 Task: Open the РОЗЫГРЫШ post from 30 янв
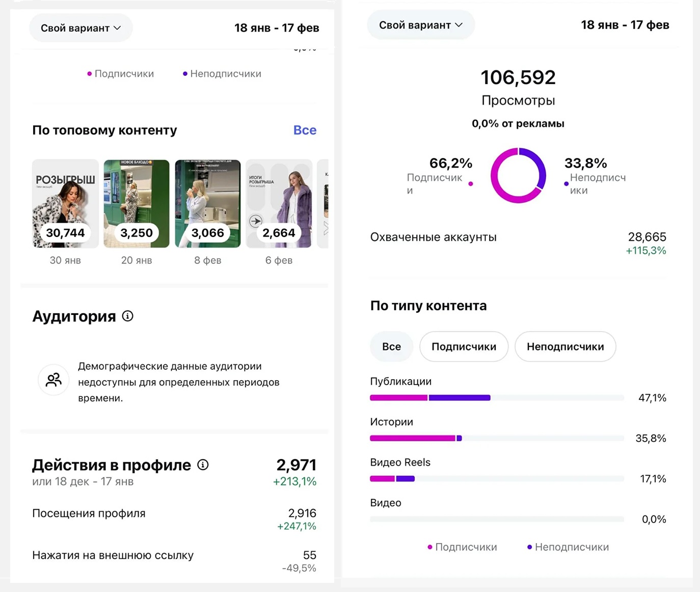click(x=65, y=204)
